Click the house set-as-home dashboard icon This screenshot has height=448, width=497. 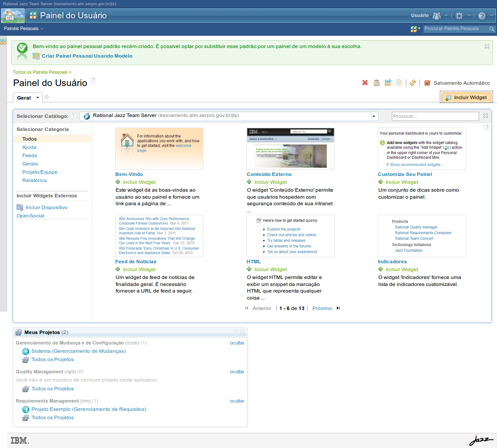point(399,83)
